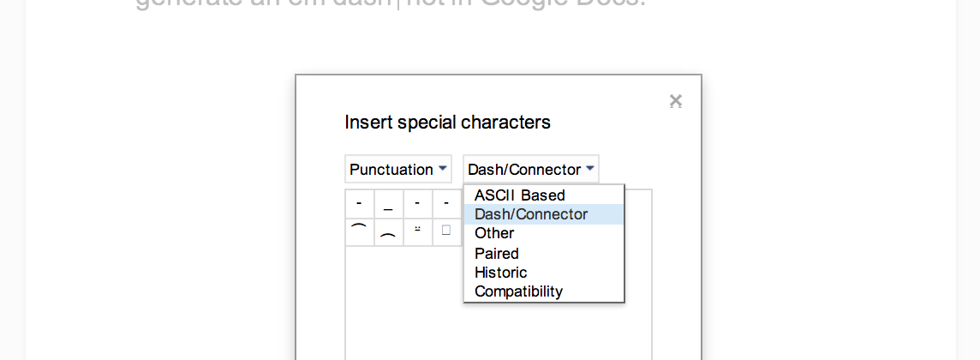
Task: Select the Other subcategory option
Action: coord(494,233)
